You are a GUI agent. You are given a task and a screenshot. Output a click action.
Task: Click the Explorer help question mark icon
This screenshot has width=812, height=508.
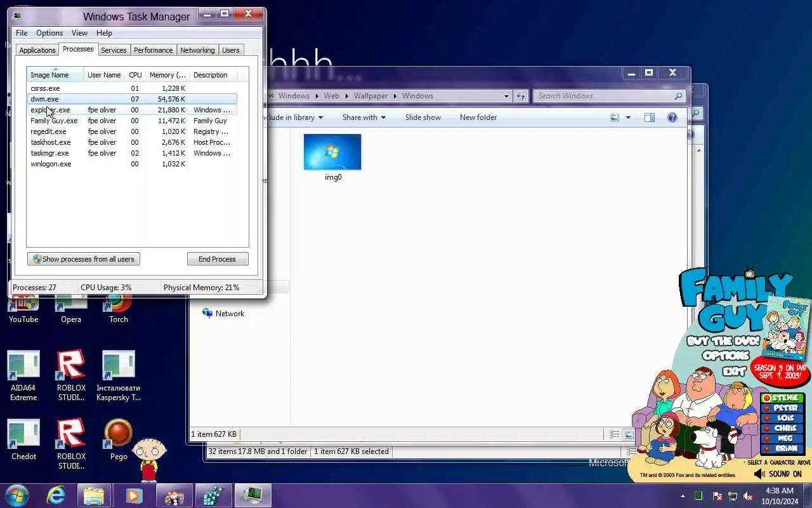pos(672,117)
